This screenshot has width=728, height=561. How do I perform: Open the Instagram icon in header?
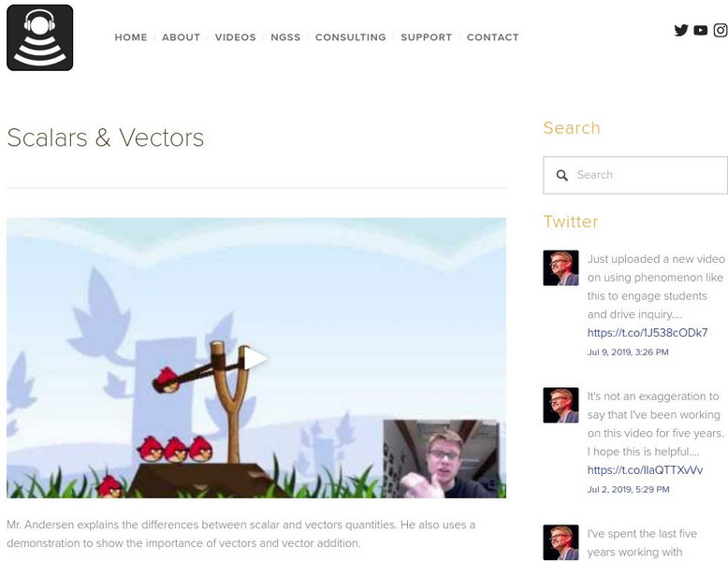click(721, 30)
